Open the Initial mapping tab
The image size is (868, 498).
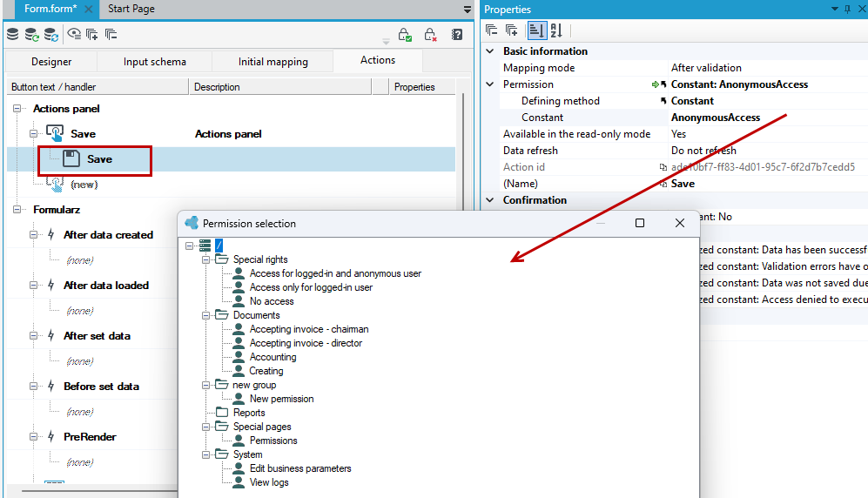click(273, 62)
